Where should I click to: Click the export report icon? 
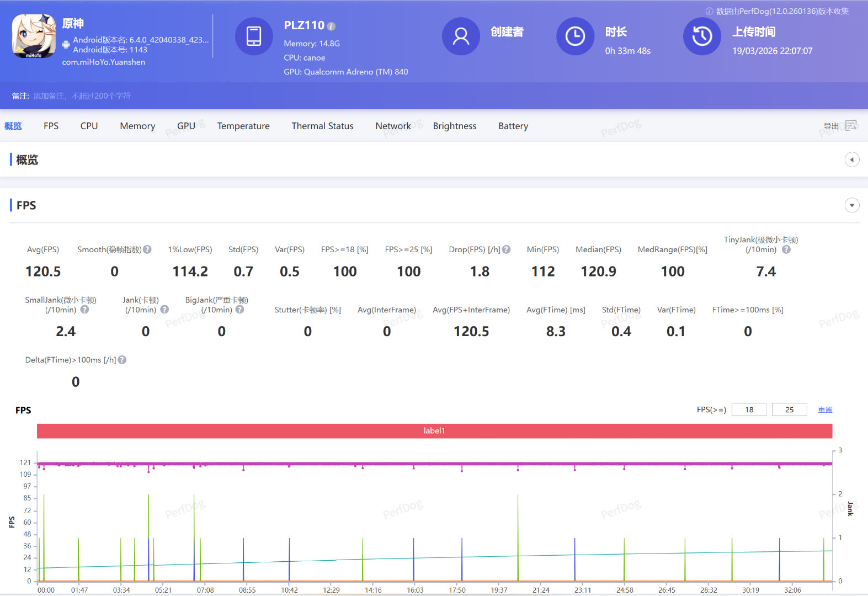851,125
